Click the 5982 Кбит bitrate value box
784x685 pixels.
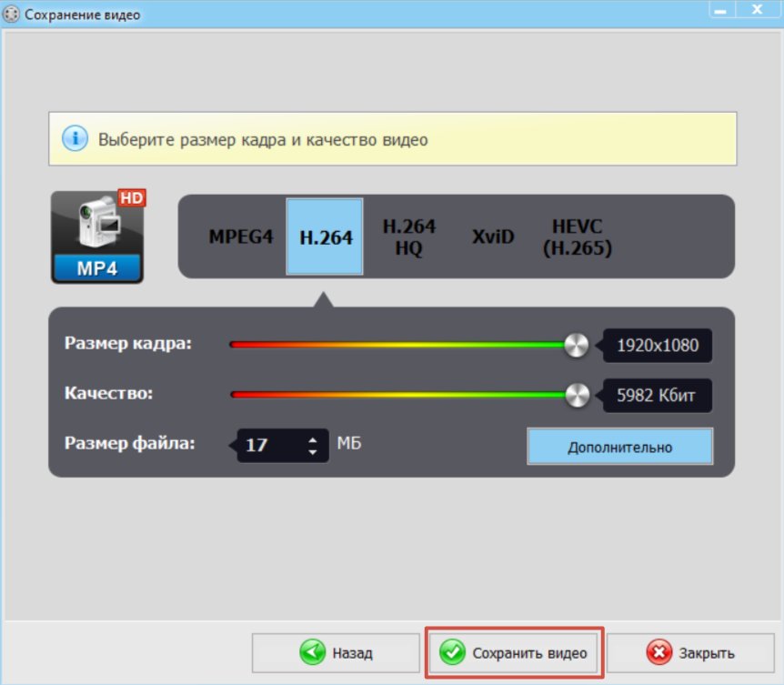pyautogui.click(x=658, y=396)
